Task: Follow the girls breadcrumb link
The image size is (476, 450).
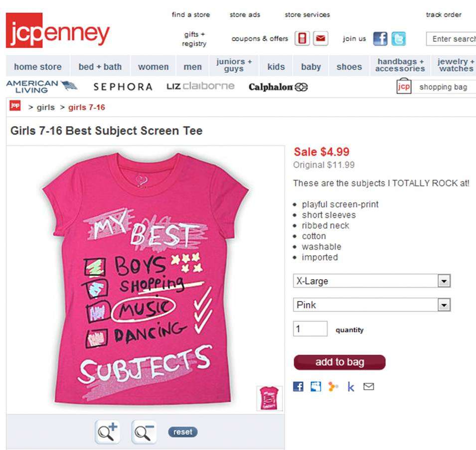Action: tap(45, 107)
